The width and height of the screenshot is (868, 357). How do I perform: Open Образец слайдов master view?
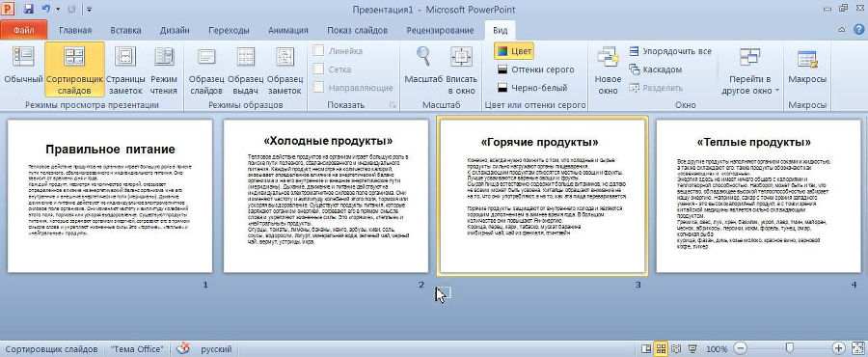pyautogui.click(x=206, y=69)
